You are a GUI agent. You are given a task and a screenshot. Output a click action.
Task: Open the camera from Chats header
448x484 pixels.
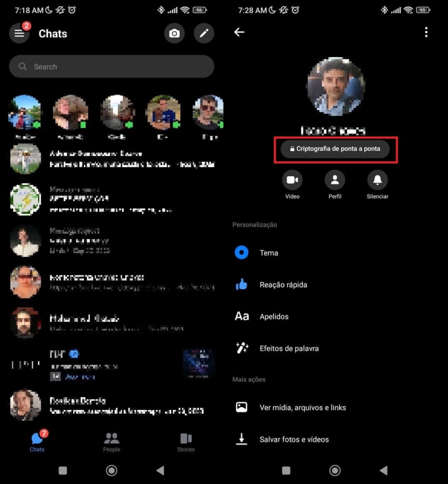click(174, 33)
